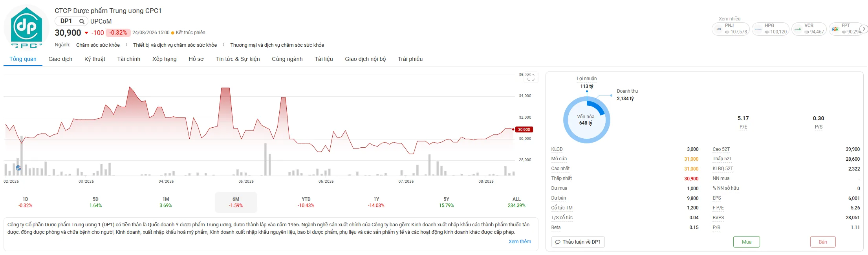Open Thiết bị và dịch vụ chăm sóc sức khỏe link
The image size is (868, 255).
pos(175,45)
